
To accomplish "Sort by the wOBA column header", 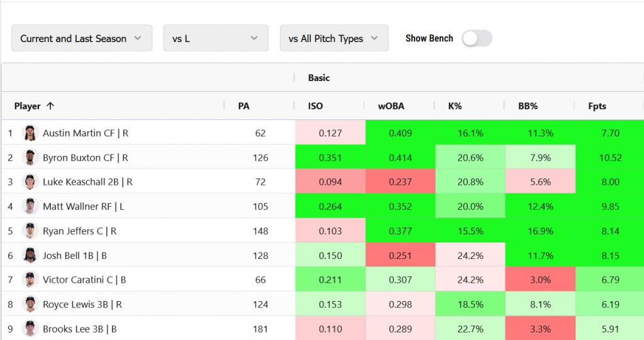I will tap(391, 106).
